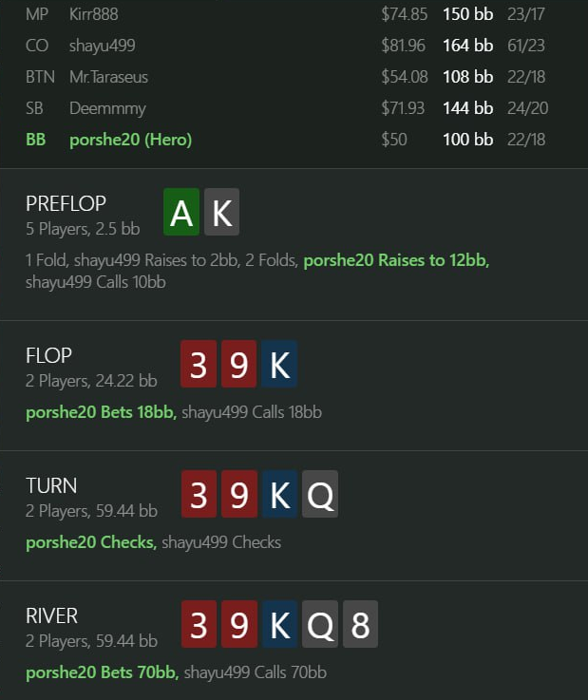
Task: Select the red 9 card on the flop
Action: point(238,364)
